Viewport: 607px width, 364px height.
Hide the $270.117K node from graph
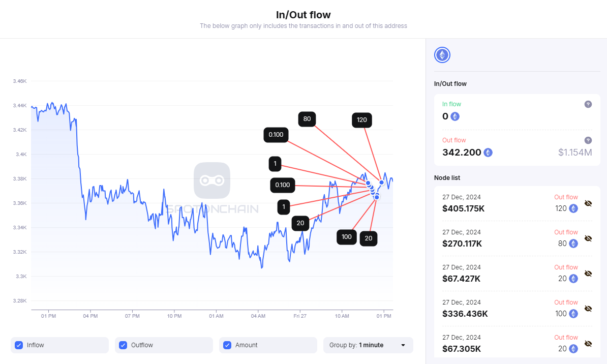pyautogui.click(x=588, y=238)
